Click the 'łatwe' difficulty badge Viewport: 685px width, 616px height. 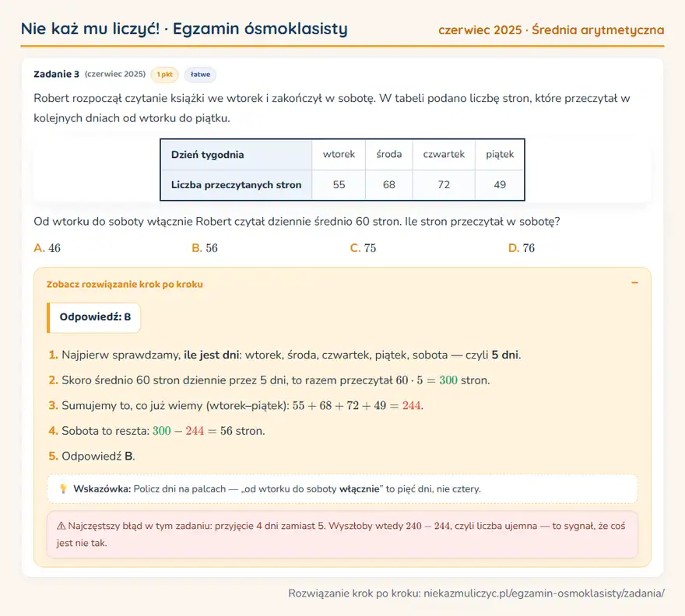[x=200, y=75]
